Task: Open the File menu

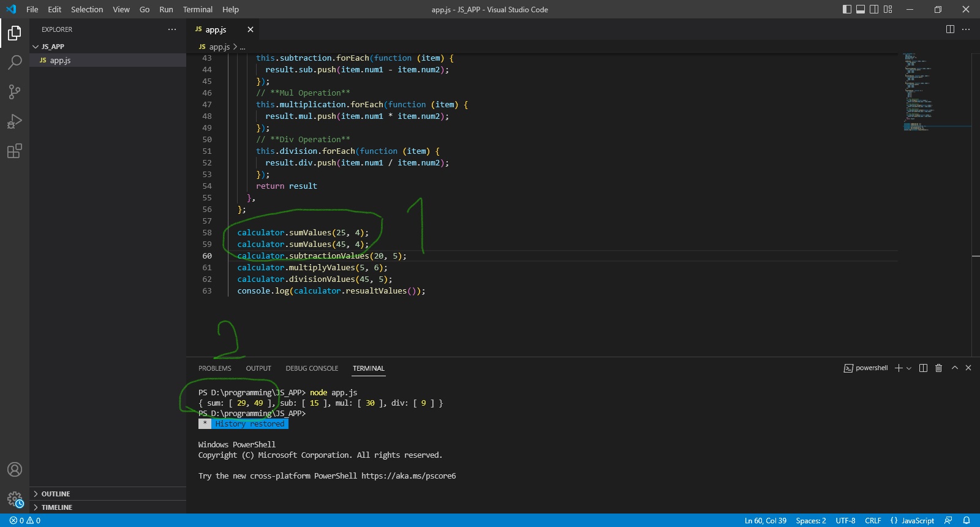Action: [x=32, y=9]
